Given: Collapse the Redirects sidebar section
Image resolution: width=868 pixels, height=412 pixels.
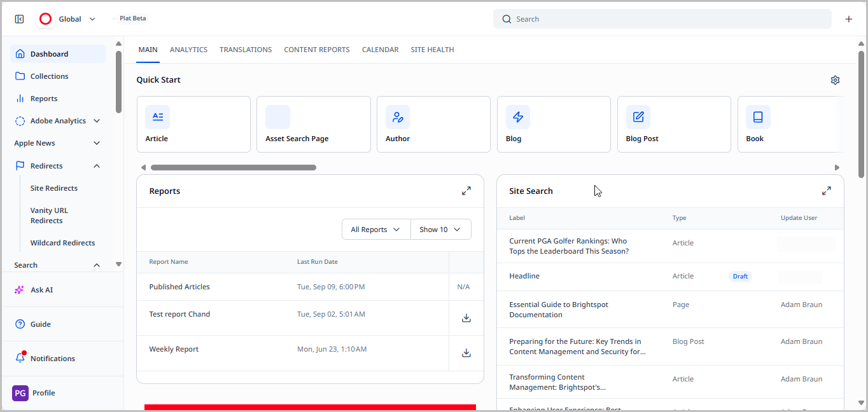Looking at the screenshot, I should (97, 166).
